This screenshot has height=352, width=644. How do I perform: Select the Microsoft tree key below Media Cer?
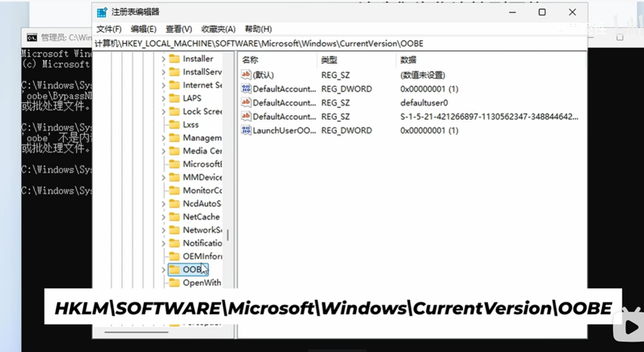tap(202, 164)
